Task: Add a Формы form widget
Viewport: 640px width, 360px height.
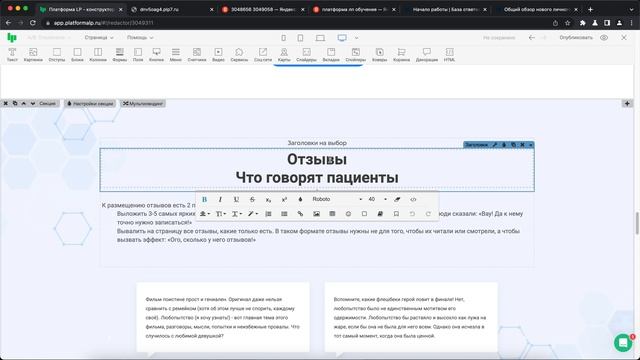Action: 120,55
